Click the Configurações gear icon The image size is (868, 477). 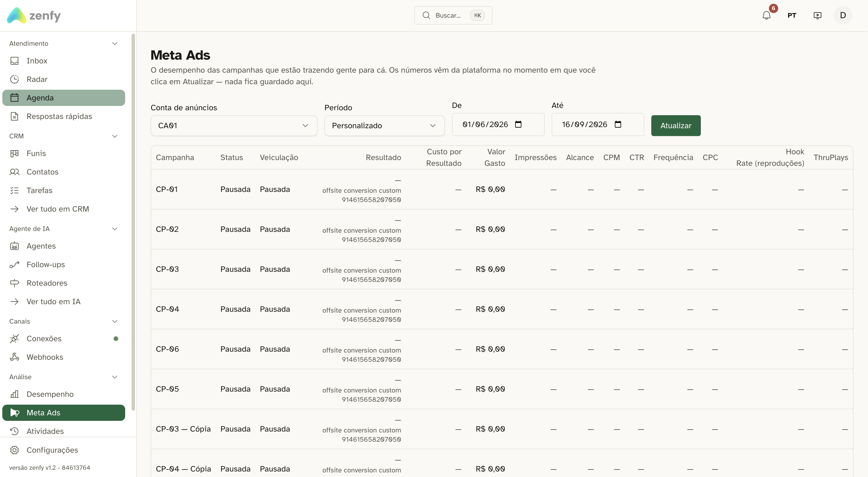pyautogui.click(x=14, y=450)
